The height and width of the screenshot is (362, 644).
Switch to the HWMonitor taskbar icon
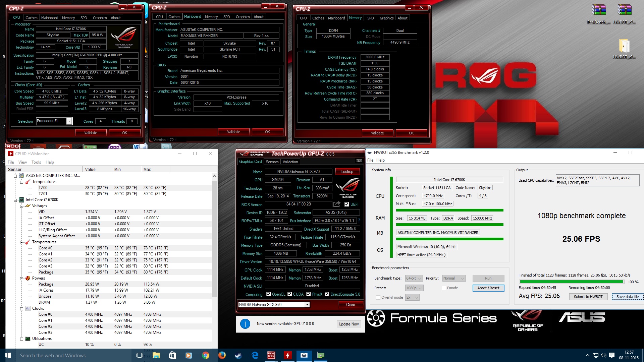(287, 355)
